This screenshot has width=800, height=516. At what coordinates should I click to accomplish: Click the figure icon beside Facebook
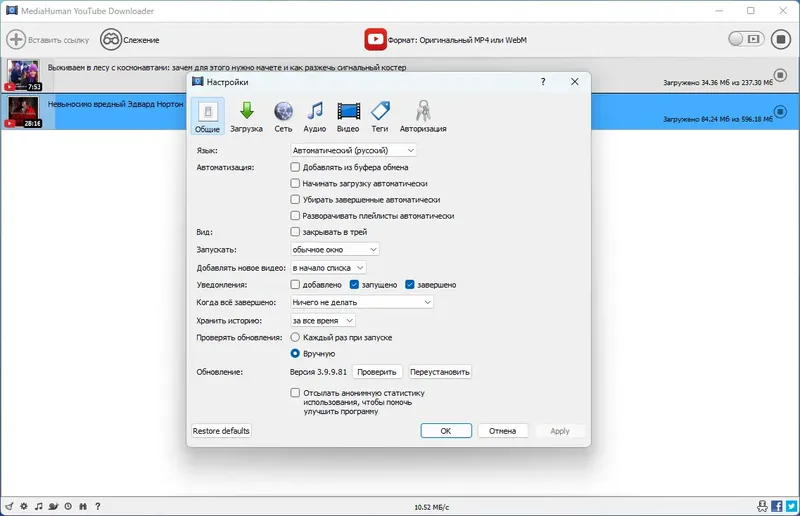tap(762, 506)
